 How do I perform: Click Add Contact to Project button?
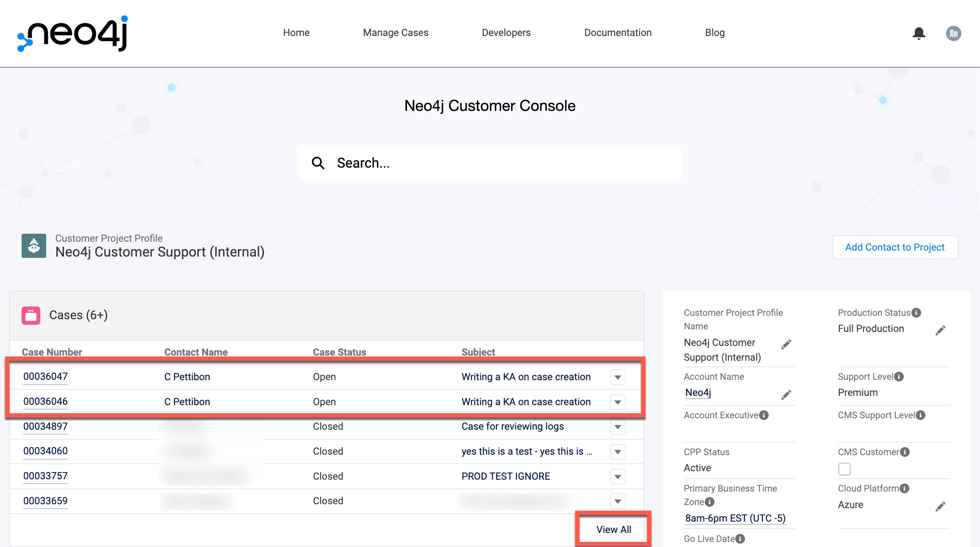pos(895,247)
